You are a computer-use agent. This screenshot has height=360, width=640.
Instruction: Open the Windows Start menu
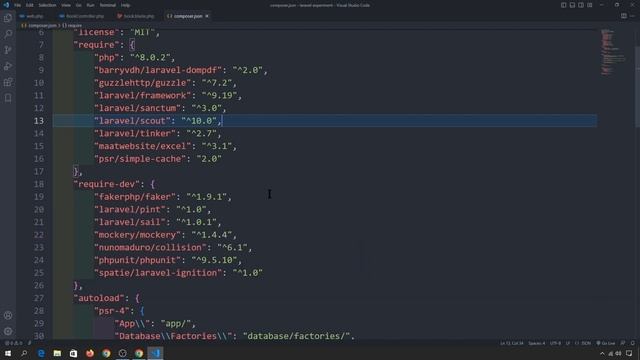pyautogui.click(x=8, y=353)
